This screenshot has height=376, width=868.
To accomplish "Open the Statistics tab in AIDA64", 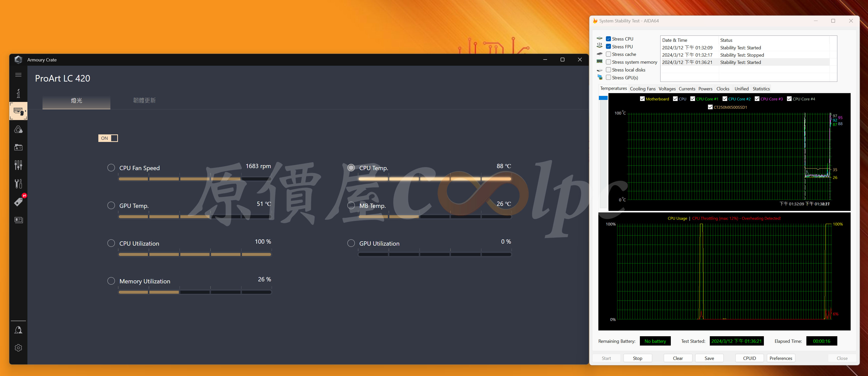I will pyautogui.click(x=761, y=89).
